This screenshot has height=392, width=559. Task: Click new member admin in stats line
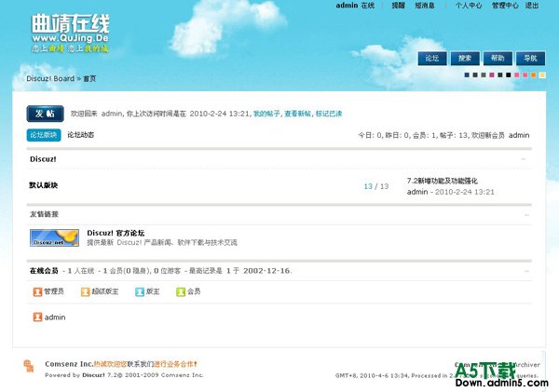click(x=519, y=135)
